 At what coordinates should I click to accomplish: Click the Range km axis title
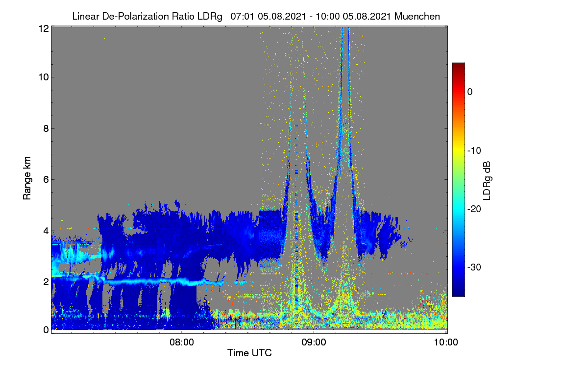coord(27,179)
